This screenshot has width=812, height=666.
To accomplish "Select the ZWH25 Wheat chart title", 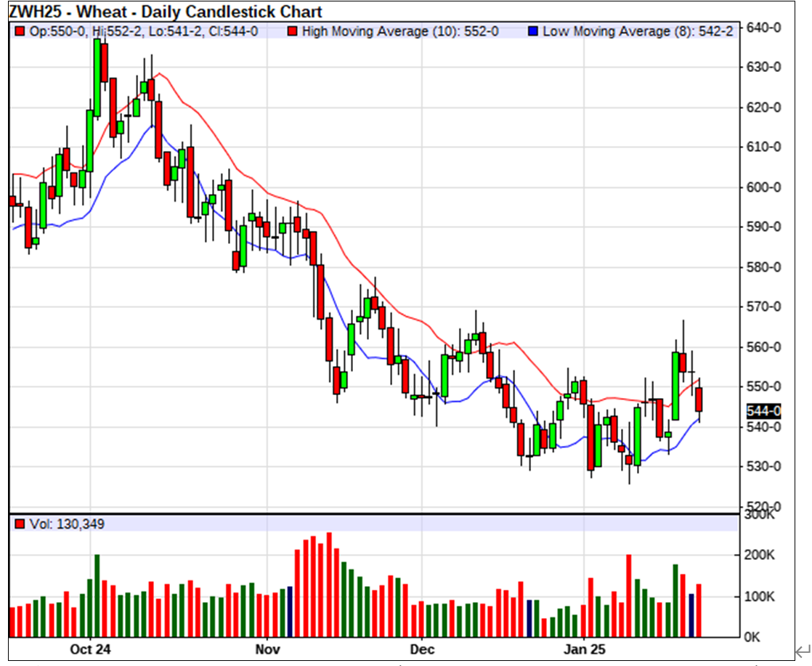I will [x=166, y=12].
